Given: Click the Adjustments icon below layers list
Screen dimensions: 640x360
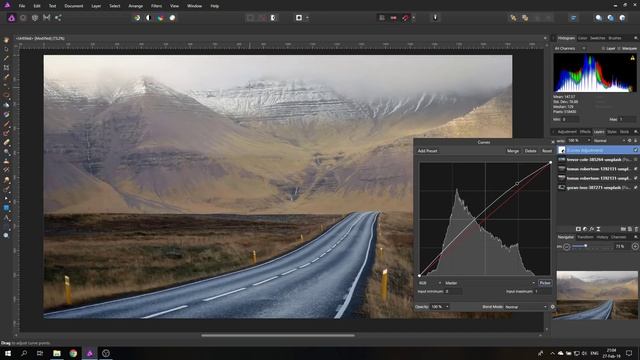Looking at the screenshot, I should pyautogui.click(x=585, y=229).
